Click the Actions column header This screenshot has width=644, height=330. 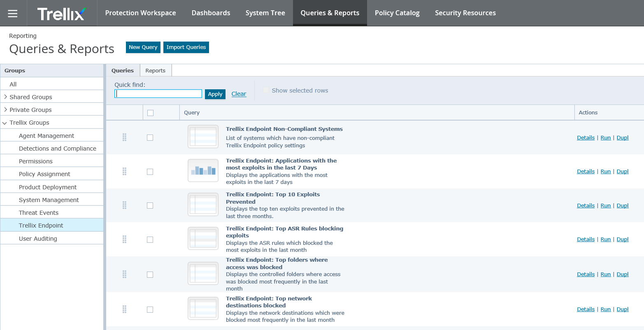pyautogui.click(x=609, y=113)
